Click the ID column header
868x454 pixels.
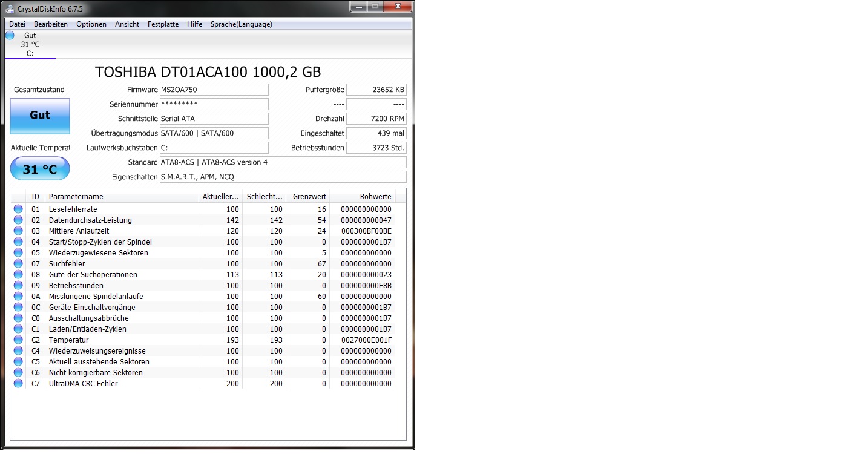tap(36, 196)
